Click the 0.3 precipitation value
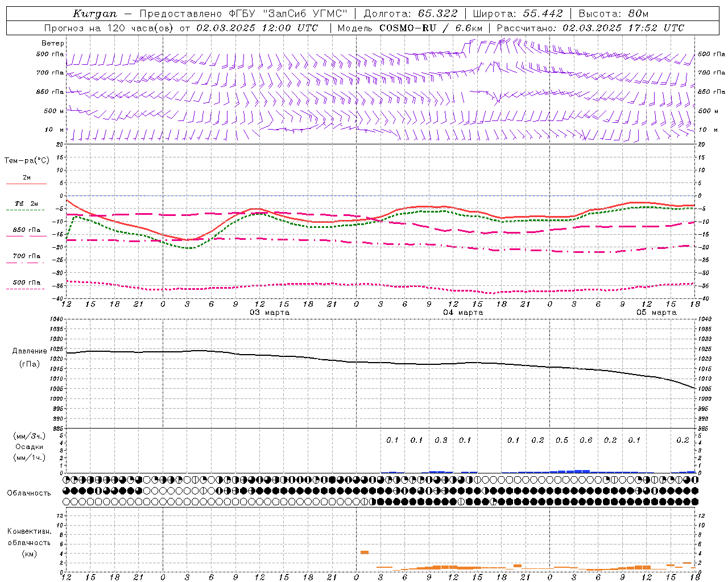 coord(441,440)
